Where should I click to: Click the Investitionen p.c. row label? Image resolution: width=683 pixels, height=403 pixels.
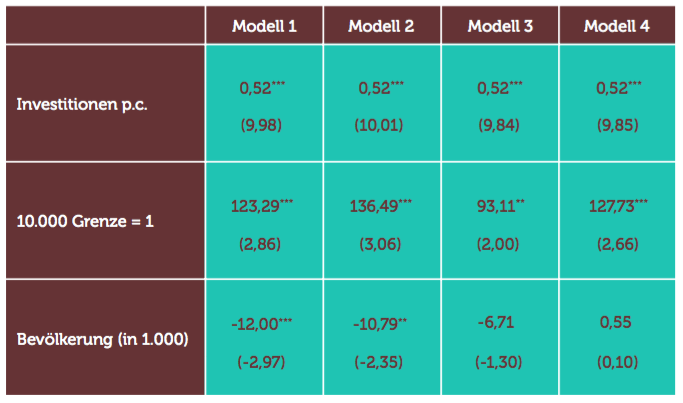[x=82, y=105]
